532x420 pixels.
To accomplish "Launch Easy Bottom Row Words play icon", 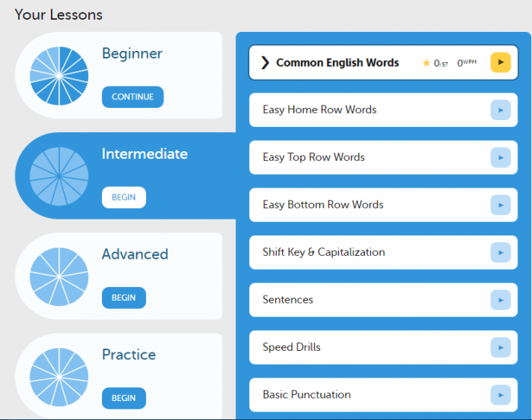I will (x=500, y=205).
